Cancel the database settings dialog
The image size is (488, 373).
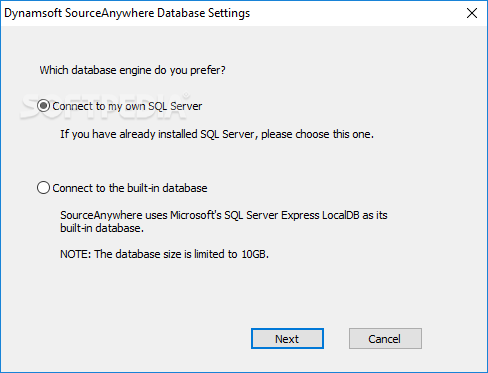pyautogui.click(x=385, y=339)
